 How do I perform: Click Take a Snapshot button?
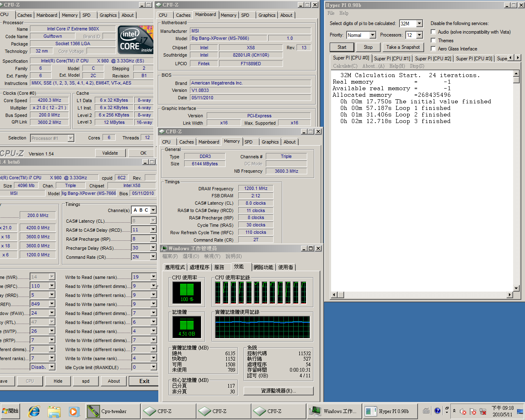pos(403,47)
